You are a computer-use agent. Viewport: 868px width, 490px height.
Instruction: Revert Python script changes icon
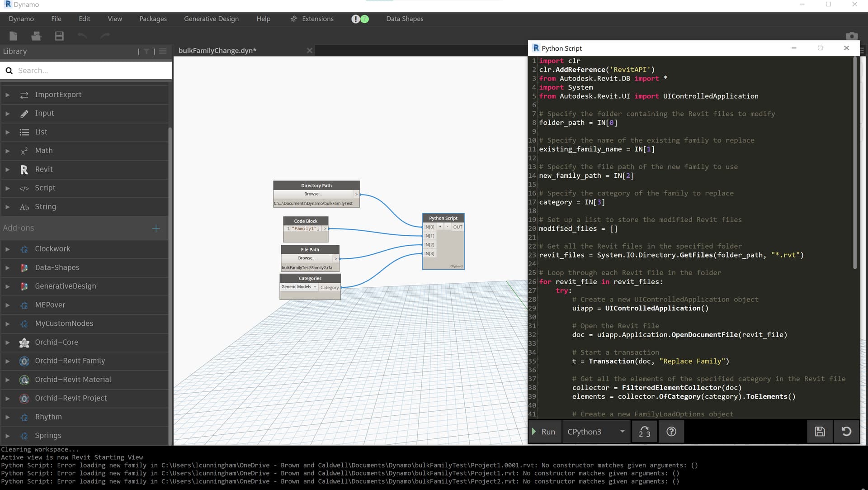[x=846, y=432]
